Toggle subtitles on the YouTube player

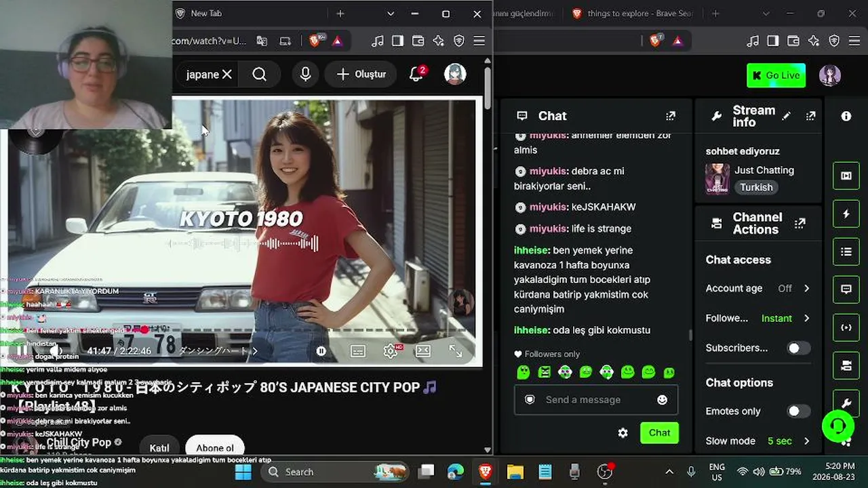tap(358, 351)
